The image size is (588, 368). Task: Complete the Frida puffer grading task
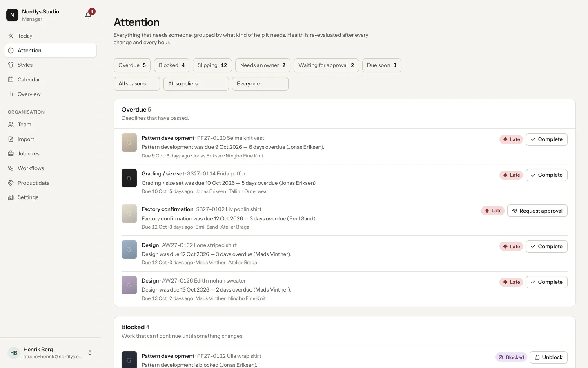[546, 175]
